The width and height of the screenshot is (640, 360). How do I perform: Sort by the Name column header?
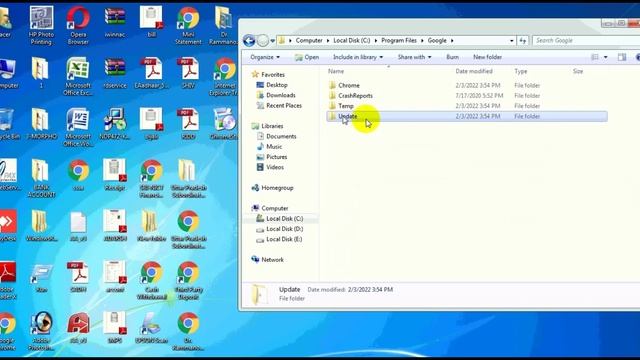(336, 71)
